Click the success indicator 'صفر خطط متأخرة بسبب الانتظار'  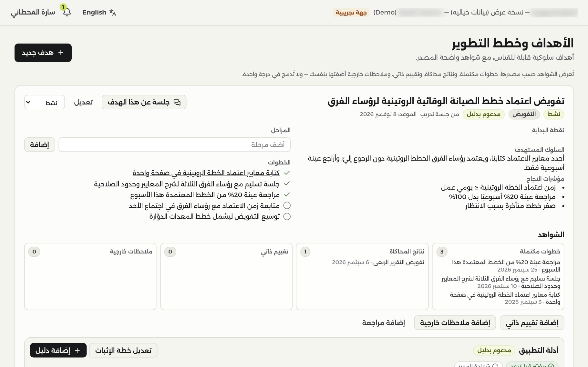pos(511,206)
